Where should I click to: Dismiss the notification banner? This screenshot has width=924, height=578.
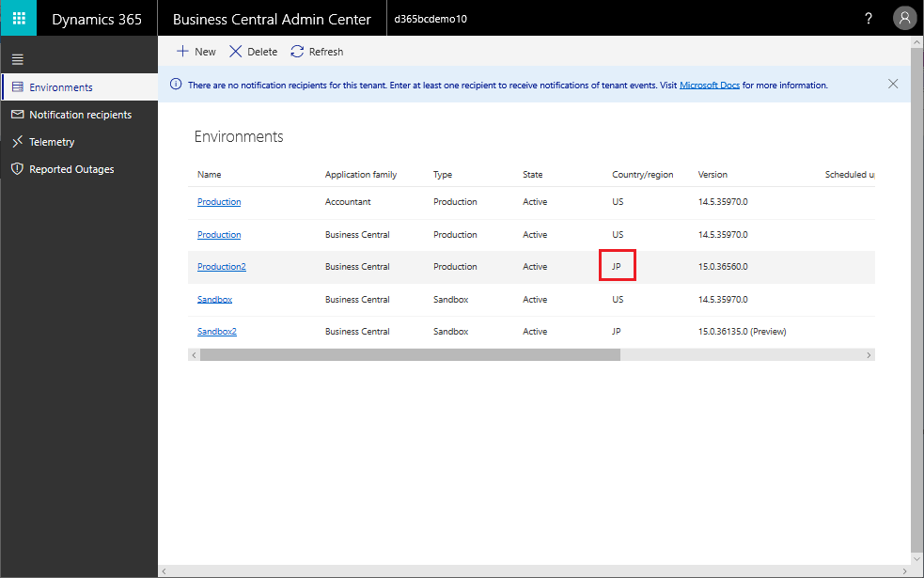click(893, 84)
